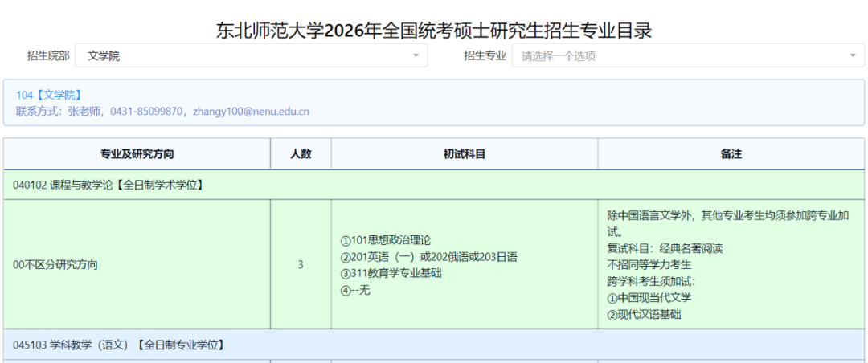This screenshot has height=363, width=868.
Task: Click the ①101思想政治理论 exam subject
Action: [x=386, y=240]
